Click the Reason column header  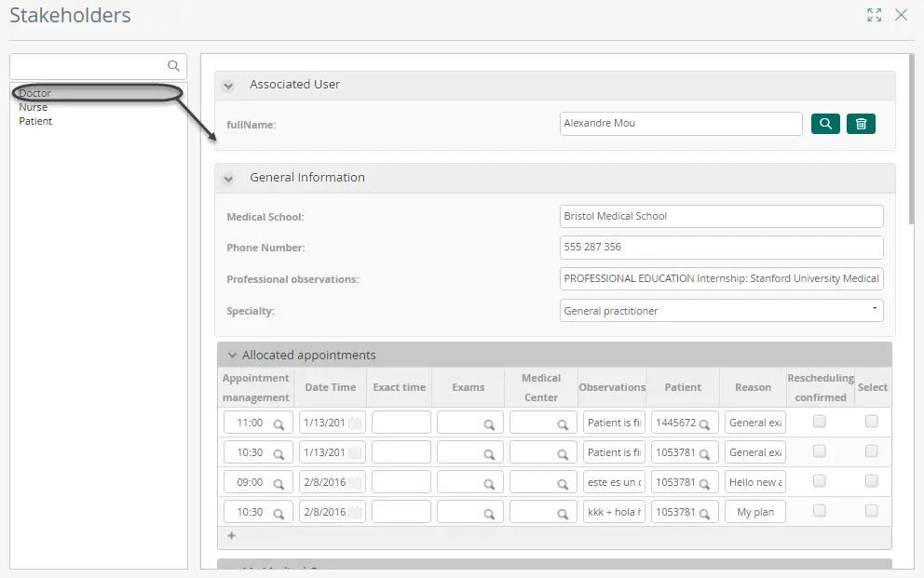[x=753, y=387]
